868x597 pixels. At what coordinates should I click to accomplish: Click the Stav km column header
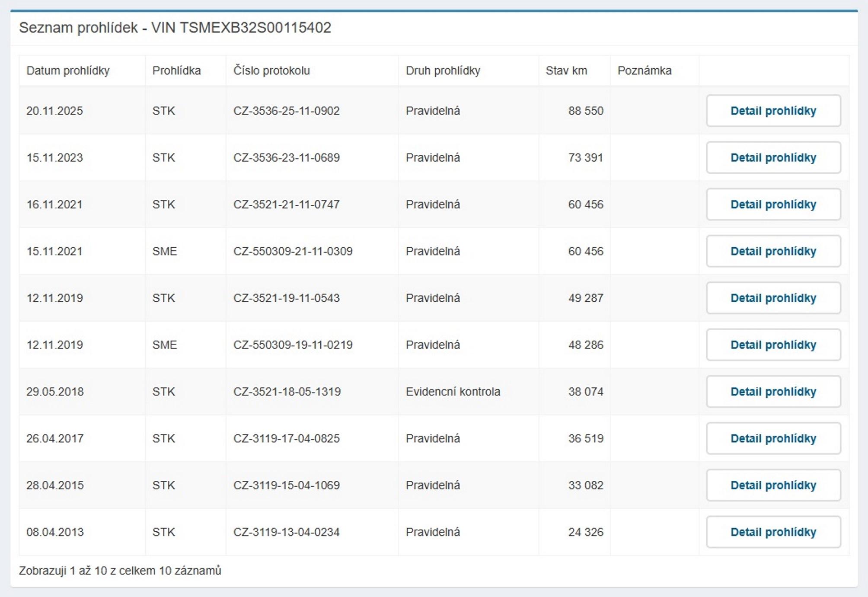(566, 70)
